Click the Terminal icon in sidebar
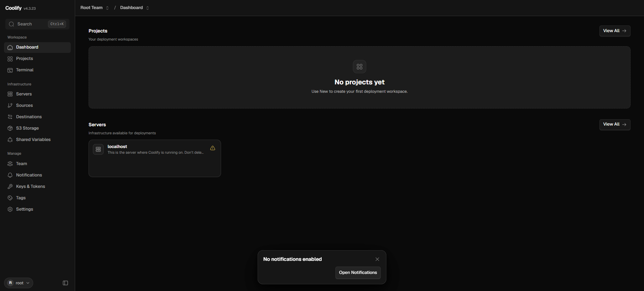Screen dimensions: 644x291 pyautogui.click(x=10, y=70)
